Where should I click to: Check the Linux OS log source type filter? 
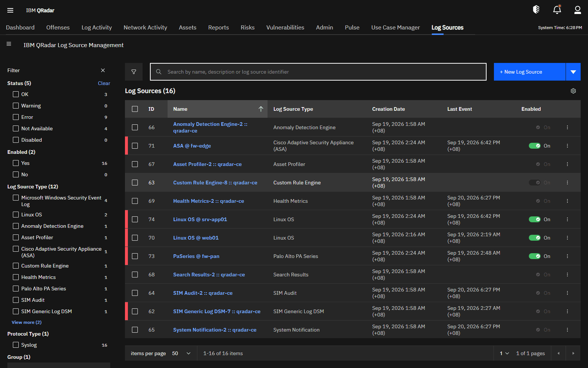point(16,215)
